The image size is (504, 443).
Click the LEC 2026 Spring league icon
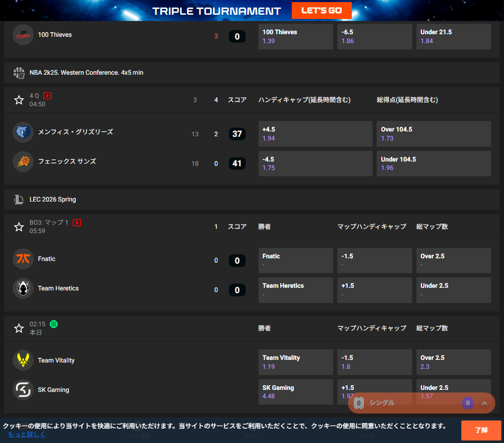[18, 199]
